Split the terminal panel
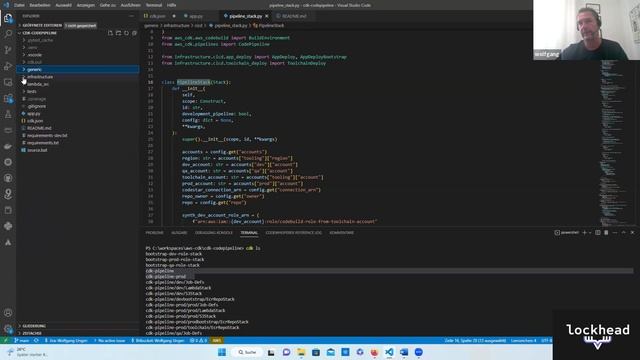Screen dimensions: 640x360 [x=598, y=233]
